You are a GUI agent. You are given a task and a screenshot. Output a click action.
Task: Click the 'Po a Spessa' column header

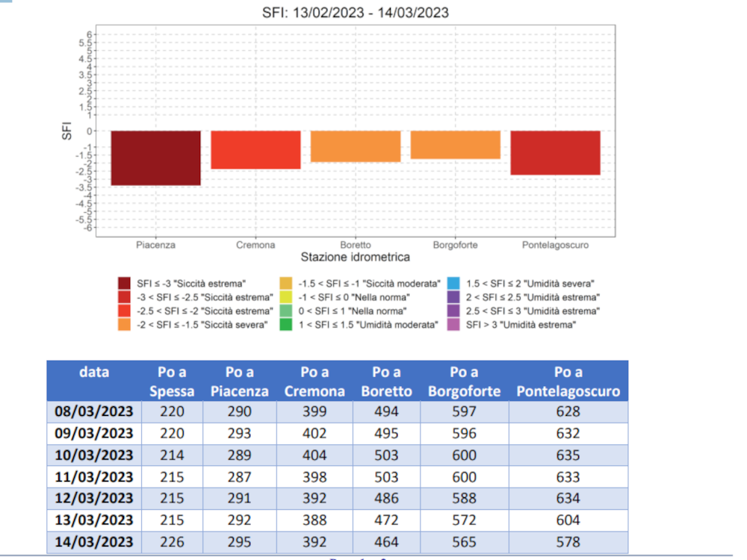click(x=172, y=381)
